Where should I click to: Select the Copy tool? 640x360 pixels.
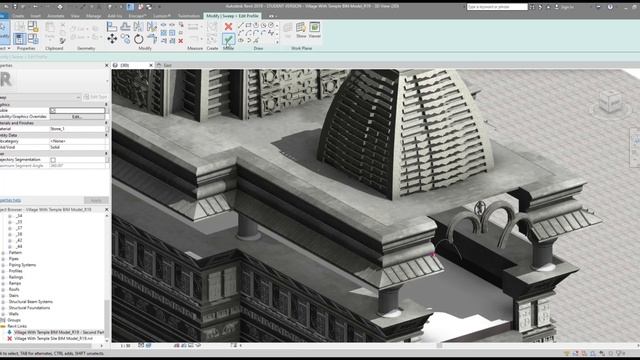coord(125,39)
